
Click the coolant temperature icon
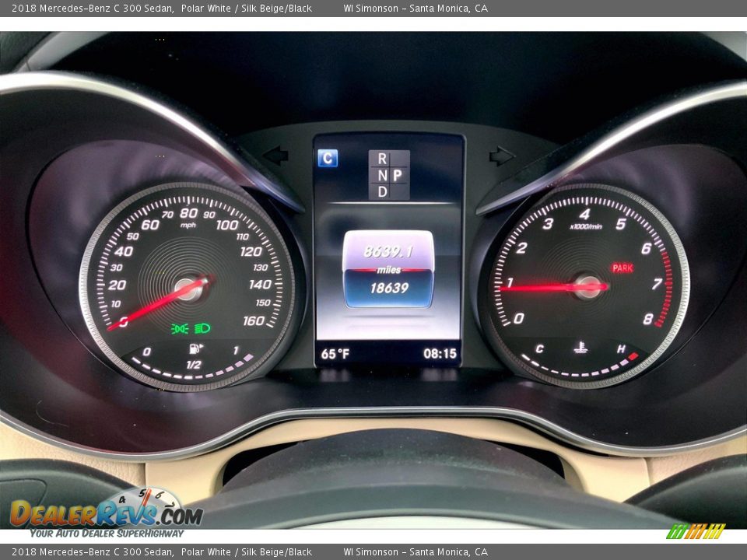(580, 347)
